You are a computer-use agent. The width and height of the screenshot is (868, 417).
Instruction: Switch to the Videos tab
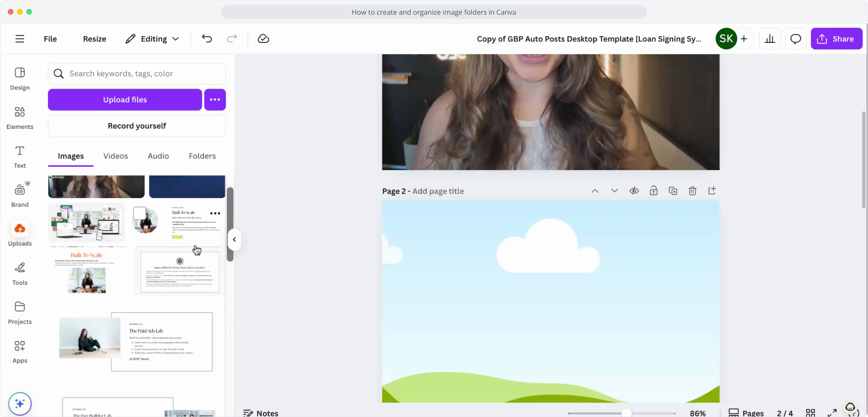coord(115,156)
